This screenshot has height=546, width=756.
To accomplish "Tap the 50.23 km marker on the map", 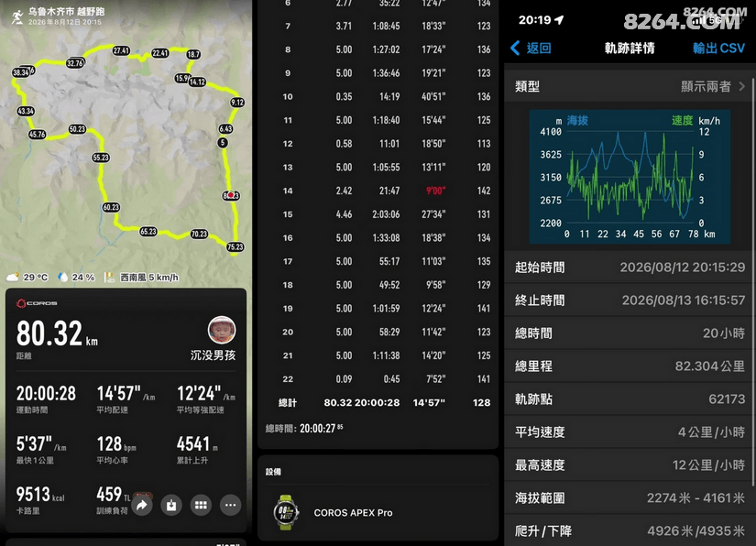I will coord(77,129).
